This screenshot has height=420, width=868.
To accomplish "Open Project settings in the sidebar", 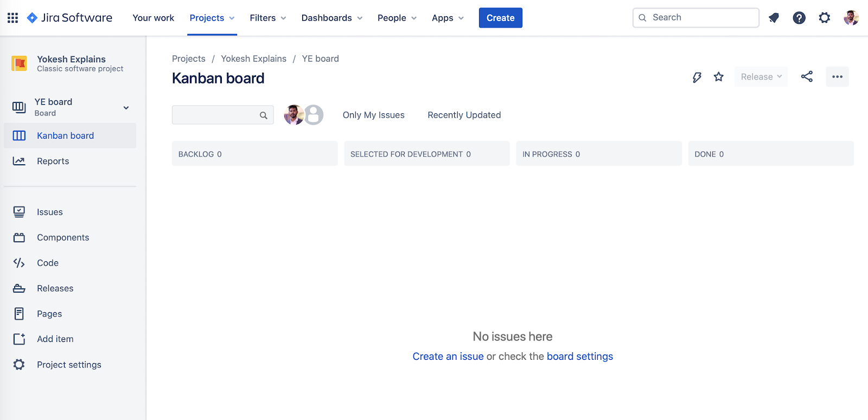I will (x=70, y=365).
